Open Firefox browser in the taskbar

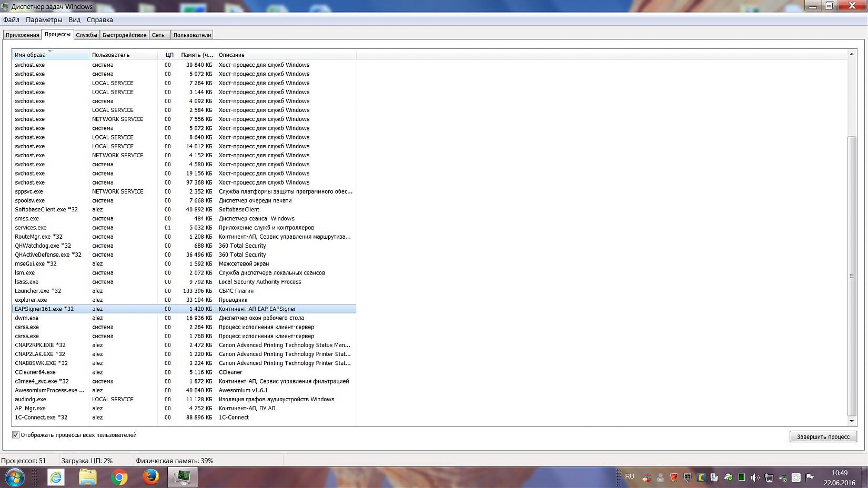[150, 477]
